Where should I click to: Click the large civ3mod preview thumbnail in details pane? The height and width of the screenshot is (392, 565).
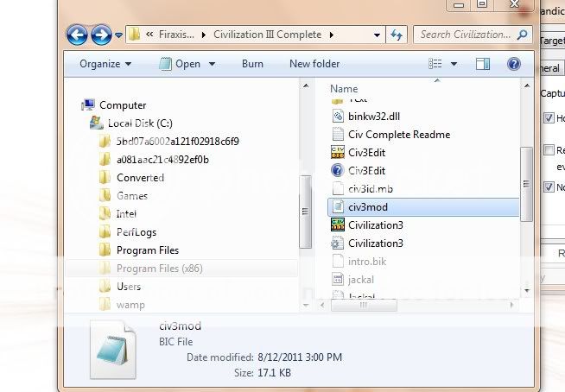pyautogui.click(x=113, y=350)
